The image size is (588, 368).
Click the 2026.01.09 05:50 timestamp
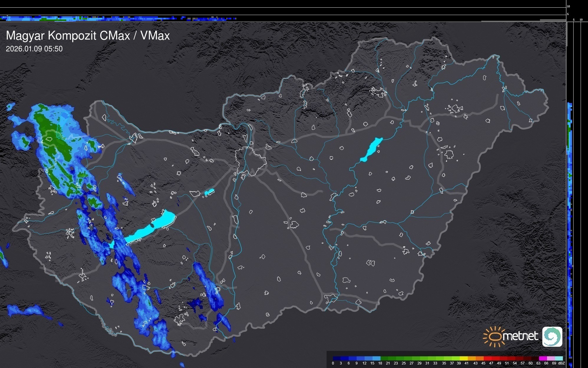point(34,49)
